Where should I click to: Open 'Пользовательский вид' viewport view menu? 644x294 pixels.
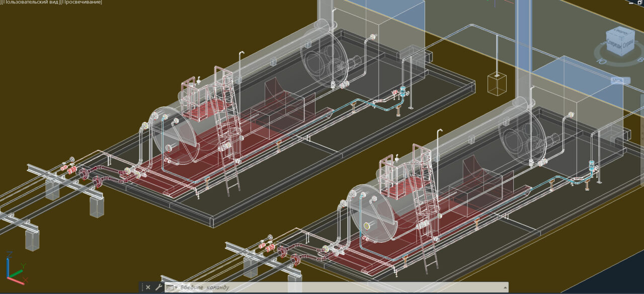(x=30, y=3)
